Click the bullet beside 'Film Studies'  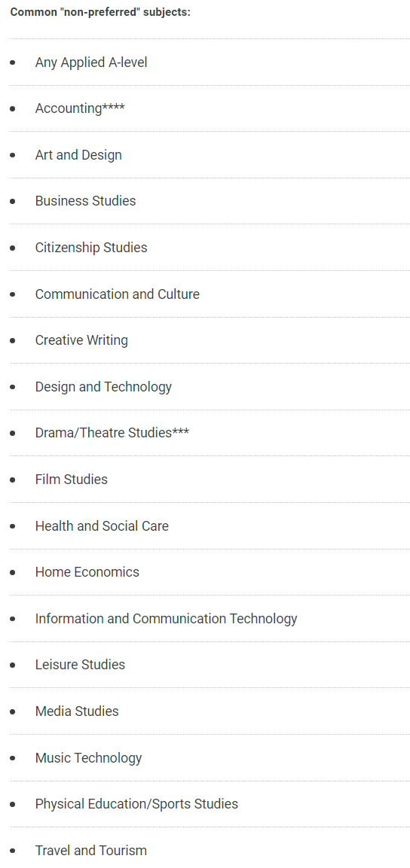pyautogui.click(x=13, y=480)
